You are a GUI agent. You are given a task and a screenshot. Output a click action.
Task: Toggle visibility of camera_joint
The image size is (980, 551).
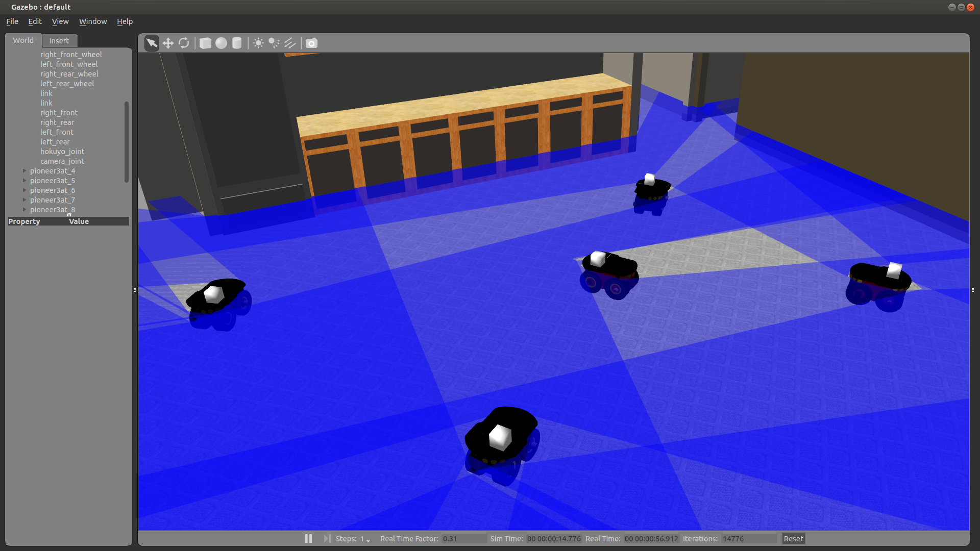62,161
